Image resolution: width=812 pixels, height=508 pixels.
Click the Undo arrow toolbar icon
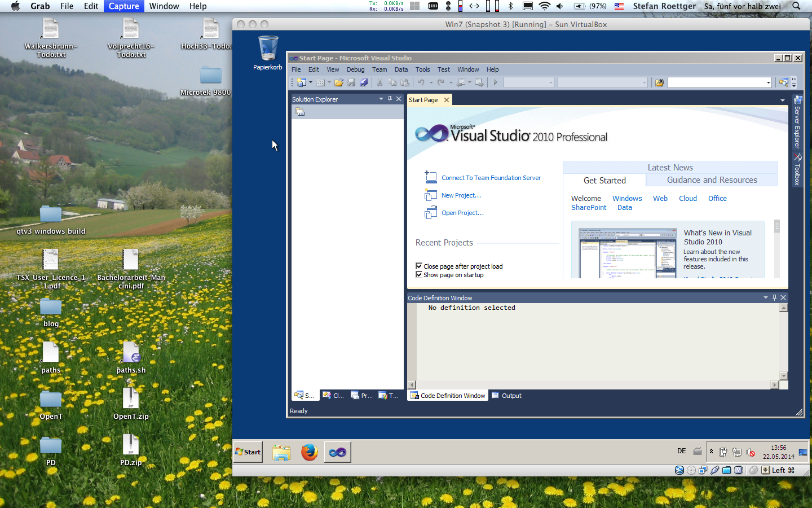click(x=421, y=82)
